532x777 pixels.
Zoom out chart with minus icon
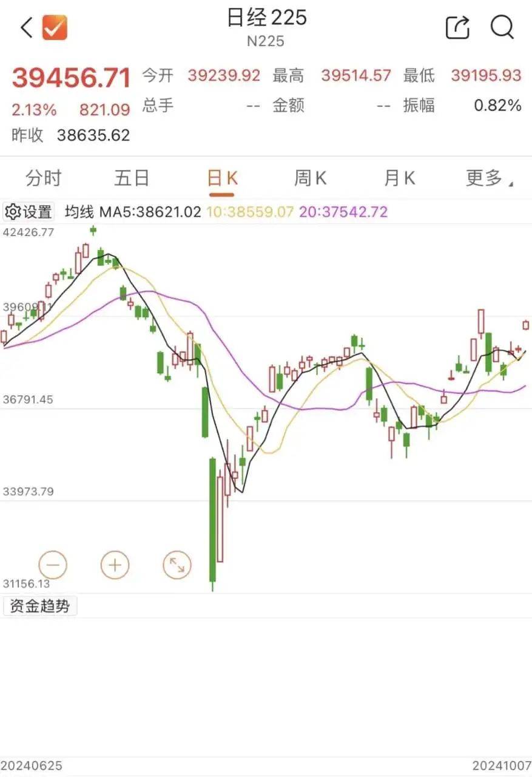point(53,566)
